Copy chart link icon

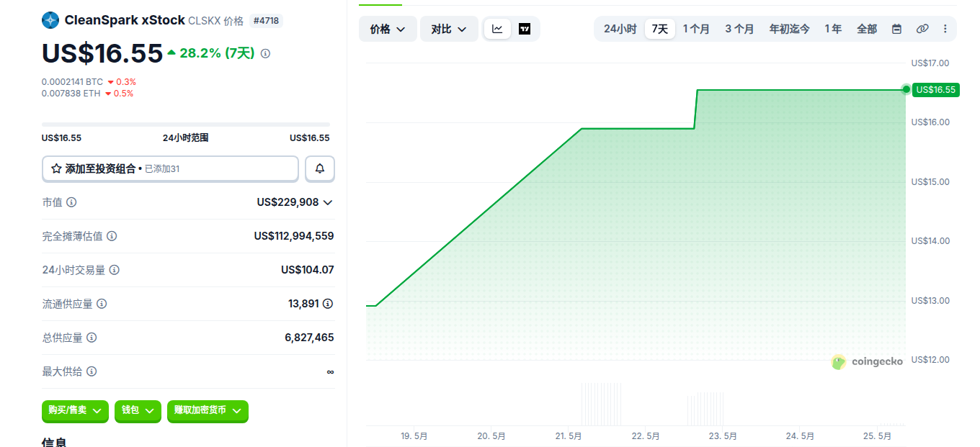(x=922, y=29)
